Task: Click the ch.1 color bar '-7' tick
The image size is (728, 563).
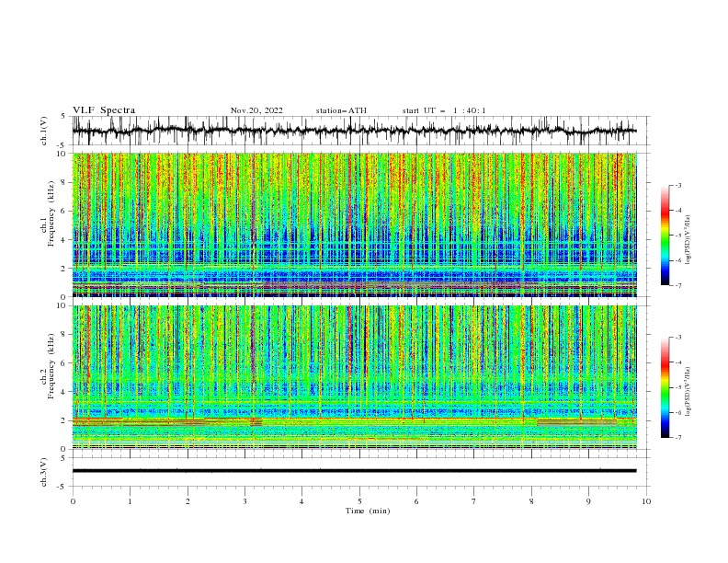Action: point(678,285)
